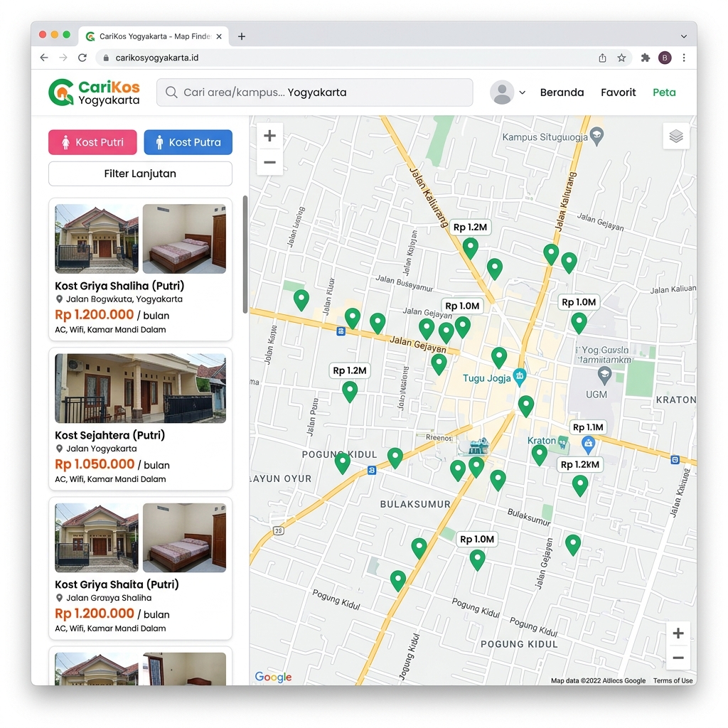Go to Beranda page

pyautogui.click(x=562, y=92)
